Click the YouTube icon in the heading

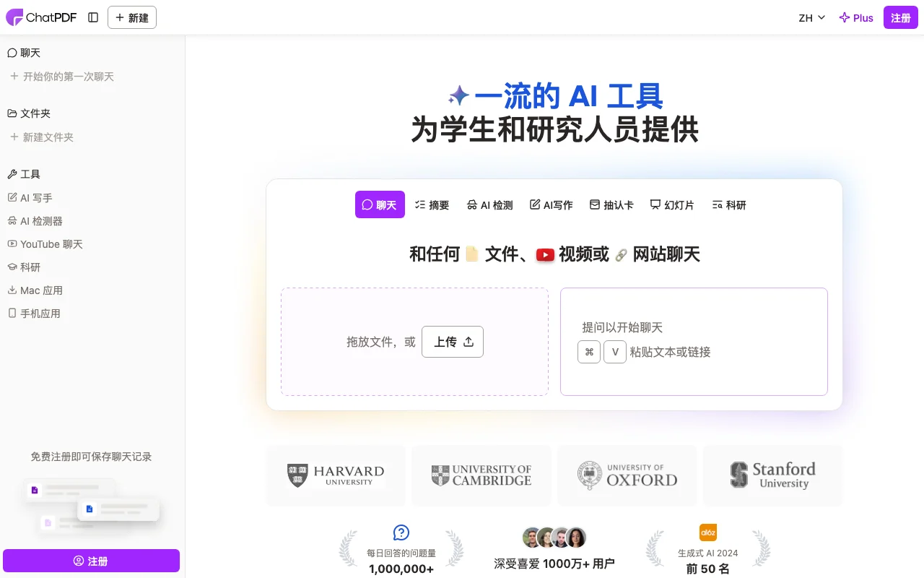(545, 254)
